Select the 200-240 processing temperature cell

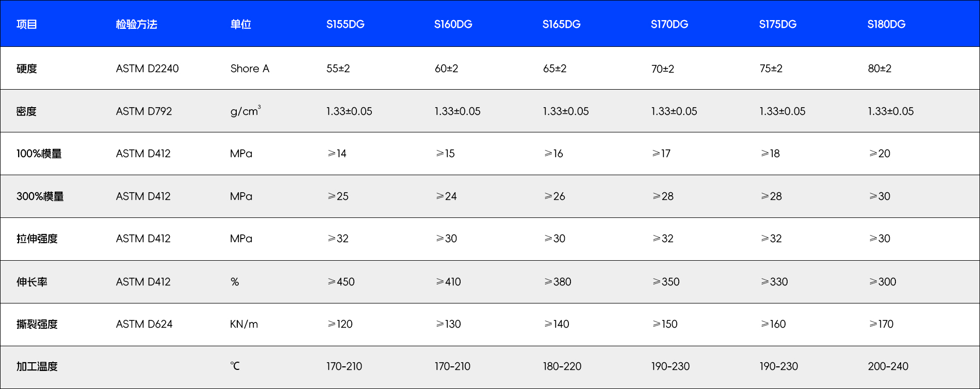pyautogui.click(x=888, y=366)
